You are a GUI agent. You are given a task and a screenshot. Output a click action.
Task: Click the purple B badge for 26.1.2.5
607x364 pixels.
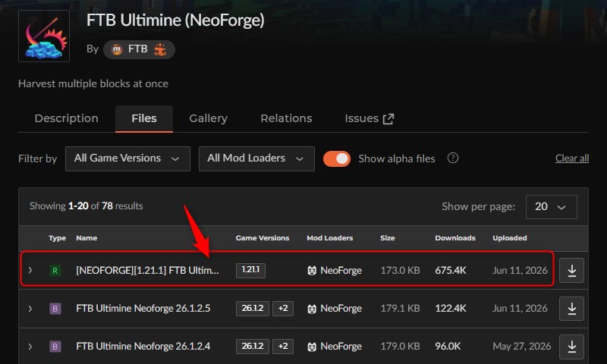click(55, 309)
